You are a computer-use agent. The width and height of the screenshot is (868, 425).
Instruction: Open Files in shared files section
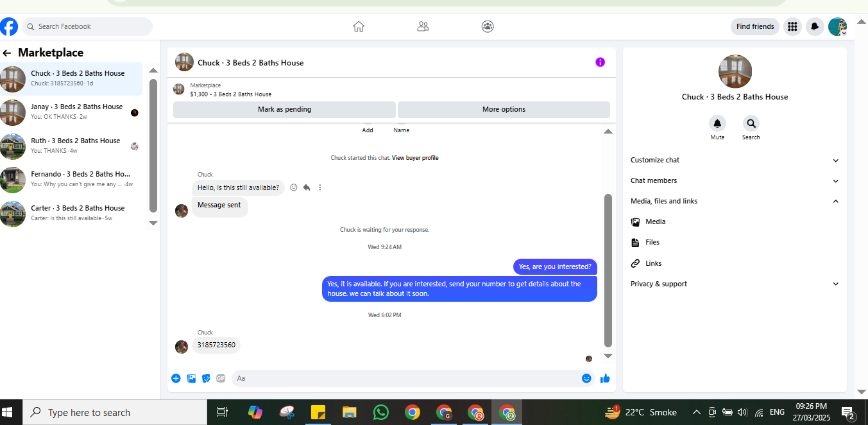click(735, 242)
